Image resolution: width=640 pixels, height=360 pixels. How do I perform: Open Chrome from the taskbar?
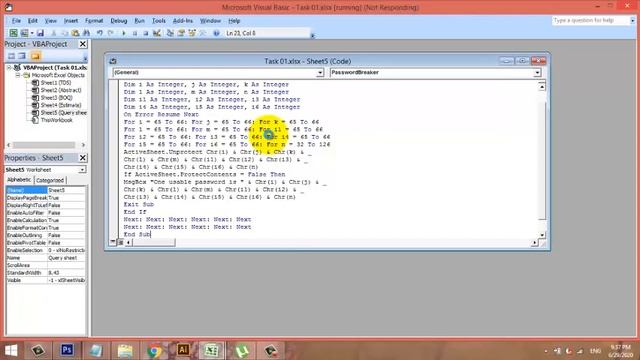(x=154, y=351)
